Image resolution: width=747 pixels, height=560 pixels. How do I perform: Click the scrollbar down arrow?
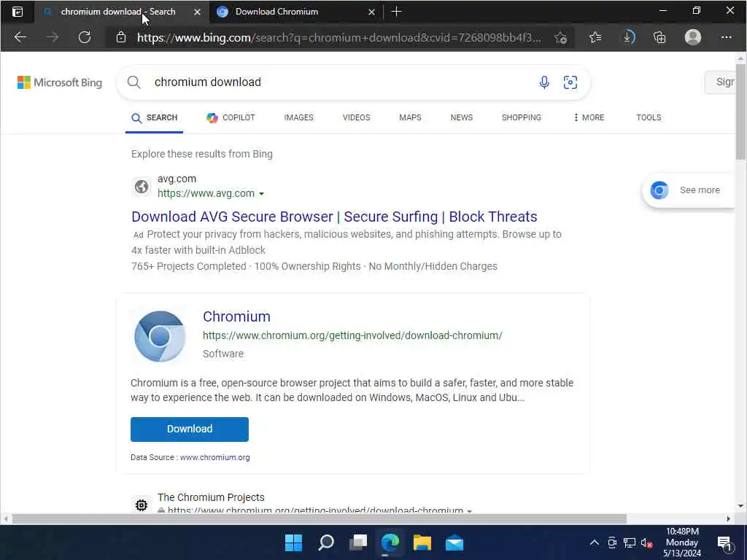coord(740,506)
